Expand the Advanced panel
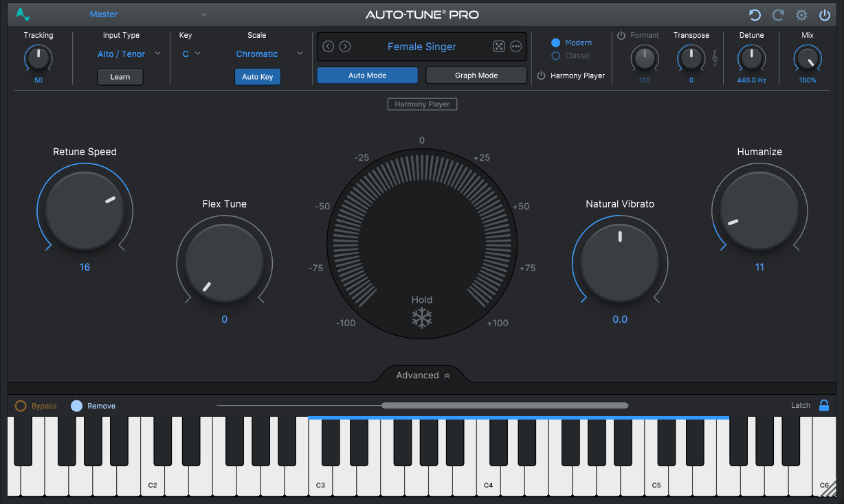The width and height of the screenshot is (844, 504). coord(423,375)
